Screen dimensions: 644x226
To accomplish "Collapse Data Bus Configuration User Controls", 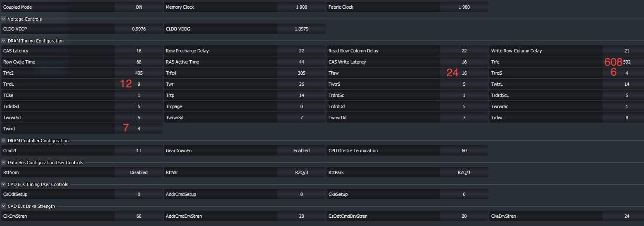I will (4, 162).
